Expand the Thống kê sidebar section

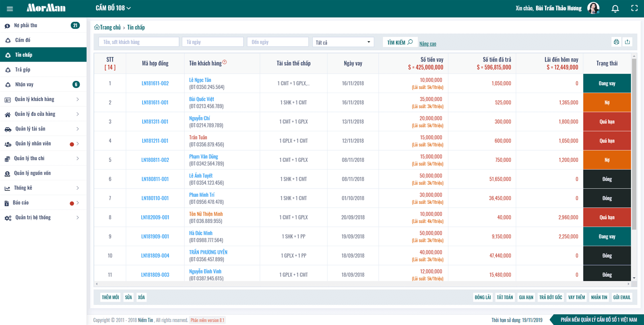(x=43, y=188)
